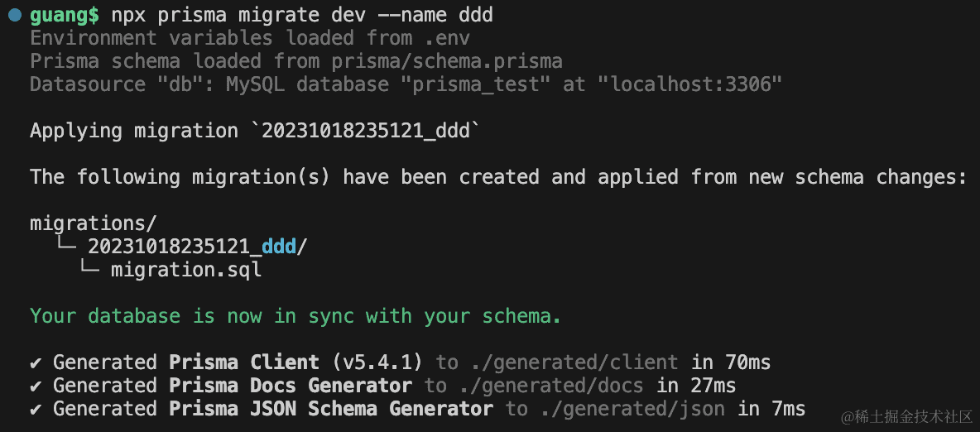Click the checkmark beside Prisma JSON Schema Generator

point(36,409)
